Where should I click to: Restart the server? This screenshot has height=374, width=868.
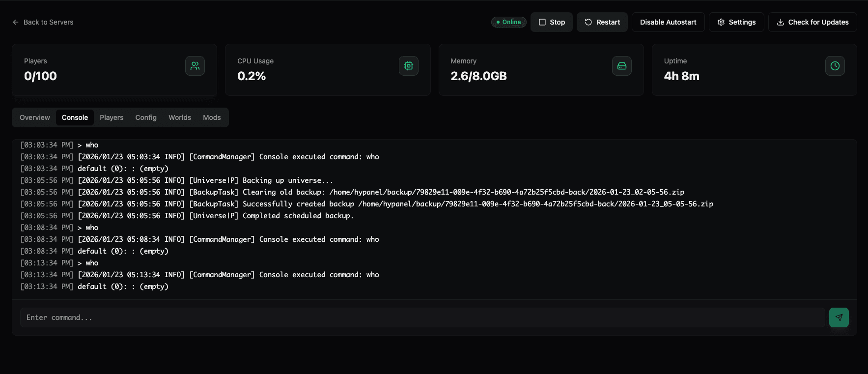(602, 22)
